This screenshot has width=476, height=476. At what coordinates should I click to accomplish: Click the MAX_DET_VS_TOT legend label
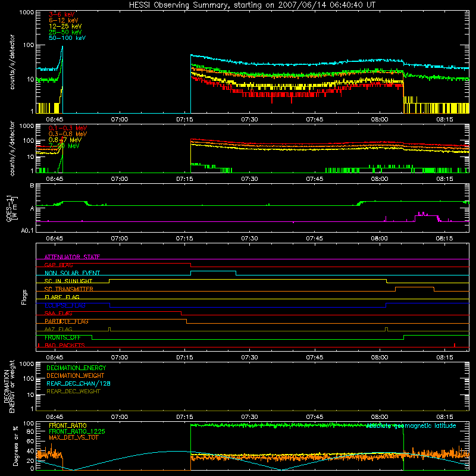pyautogui.click(x=74, y=437)
